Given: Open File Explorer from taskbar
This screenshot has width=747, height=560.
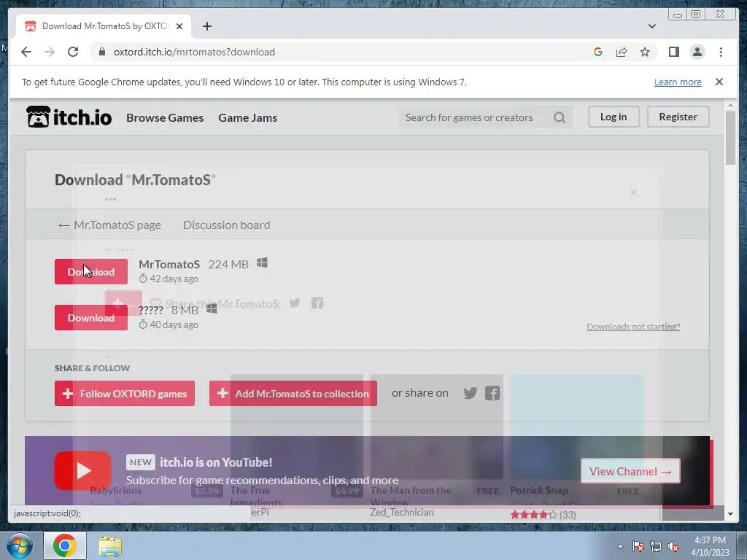Looking at the screenshot, I should [110, 545].
